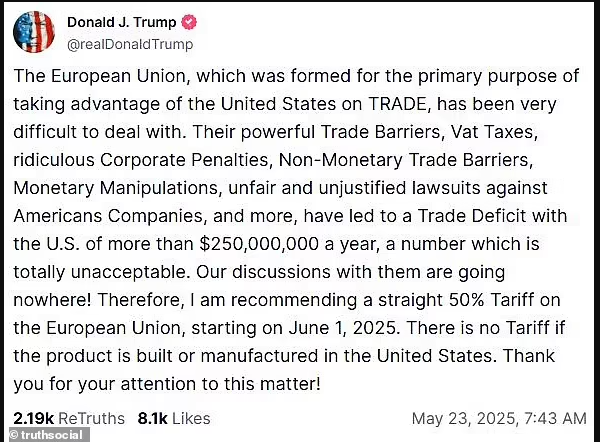This screenshot has width=600, height=442.
Task: Click the ReTruths label
Action: pyautogui.click(x=91, y=418)
